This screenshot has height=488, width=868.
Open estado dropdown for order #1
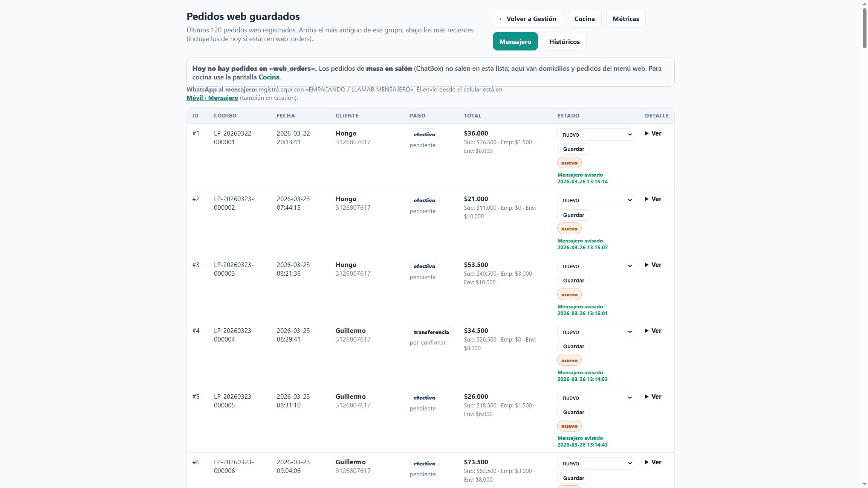point(595,134)
